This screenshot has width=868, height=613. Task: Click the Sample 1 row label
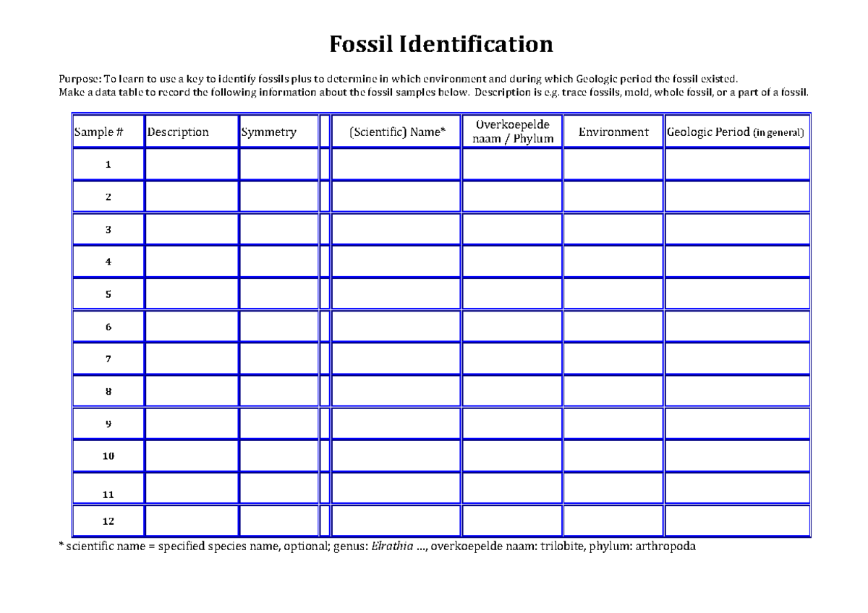point(108,165)
